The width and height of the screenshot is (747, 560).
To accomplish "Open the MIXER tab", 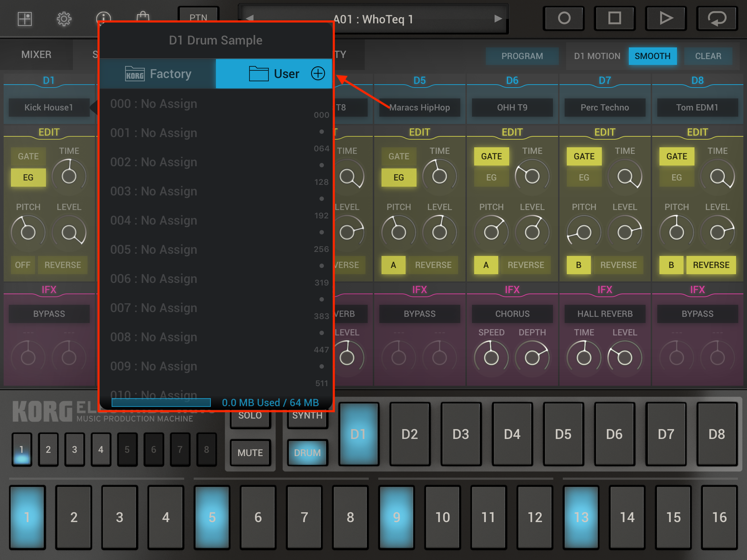I will click(36, 55).
